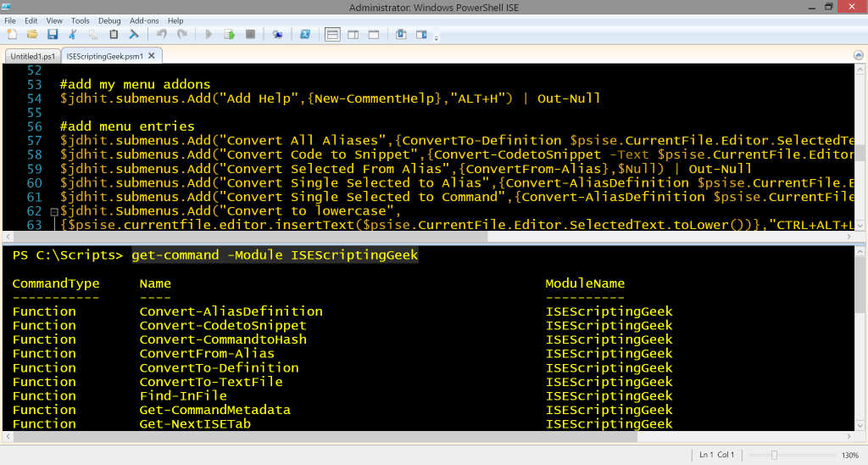The image size is (868, 465).
Task: Open the Tools menu
Action: [81, 20]
